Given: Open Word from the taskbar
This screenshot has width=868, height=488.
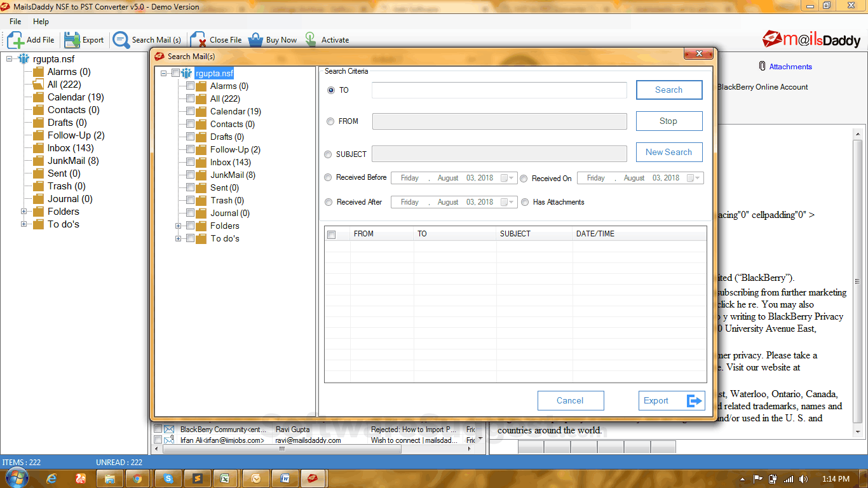Looking at the screenshot, I should (x=285, y=478).
